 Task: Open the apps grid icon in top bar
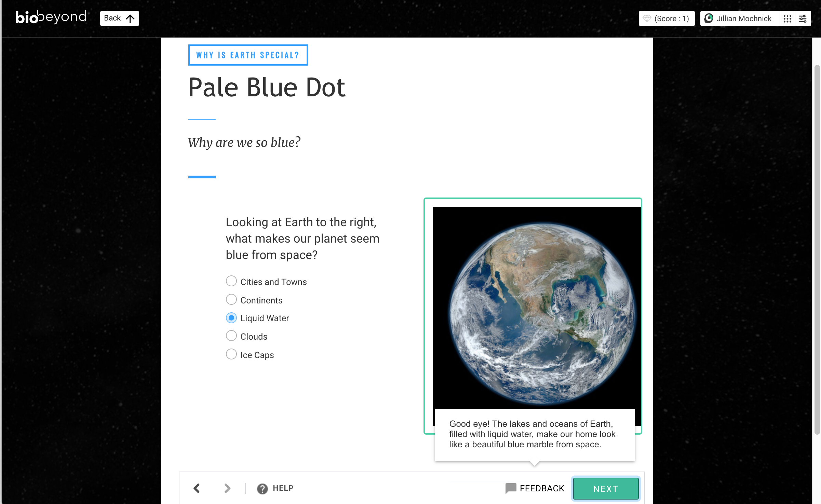click(x=787, y=18)
